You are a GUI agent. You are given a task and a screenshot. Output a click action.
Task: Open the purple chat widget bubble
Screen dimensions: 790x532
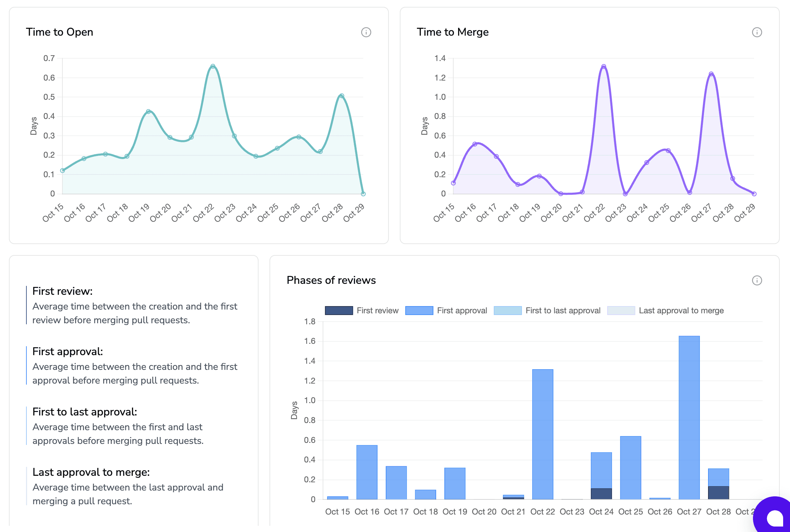(774, 515)
